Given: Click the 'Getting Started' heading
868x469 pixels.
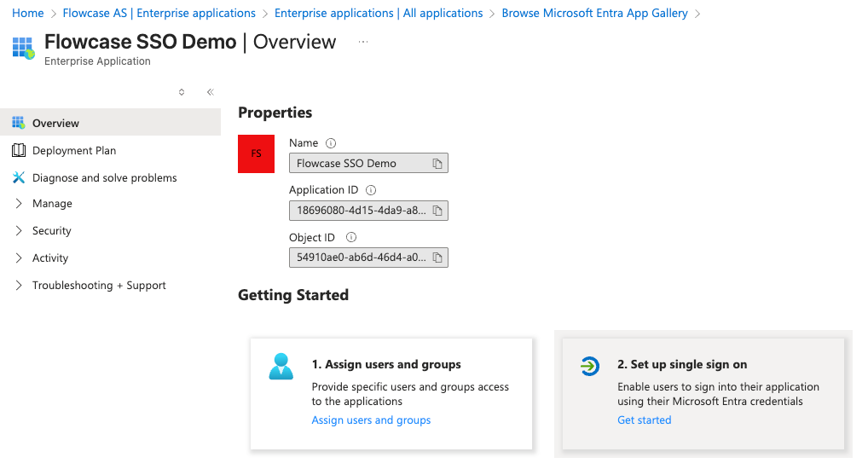Looking at the screenshot, I should coord(293,295).
